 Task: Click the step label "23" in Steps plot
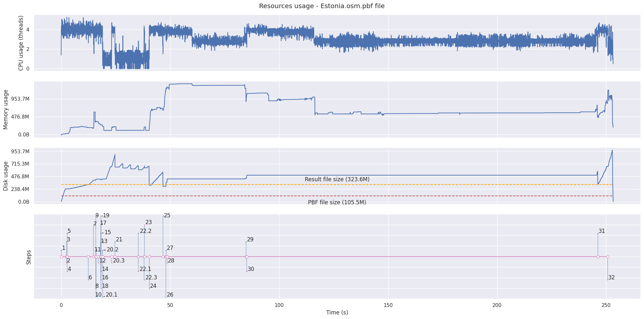tap(149, 223)
